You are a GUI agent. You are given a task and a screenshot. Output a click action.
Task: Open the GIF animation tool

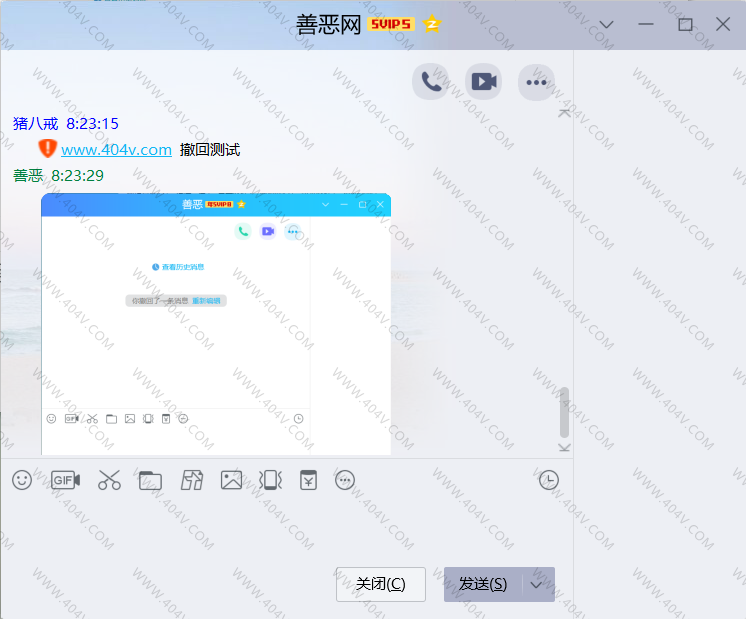pos(65,480)
